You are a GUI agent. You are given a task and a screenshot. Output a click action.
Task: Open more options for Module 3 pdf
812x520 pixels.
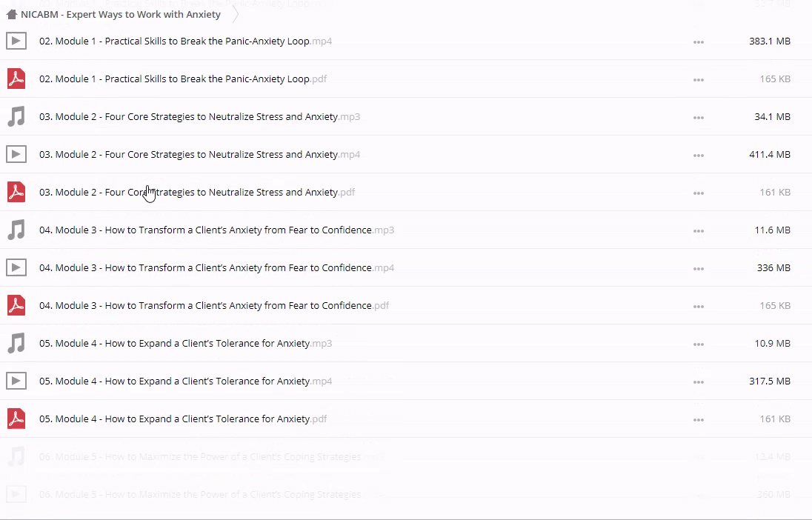coord(698,306)
